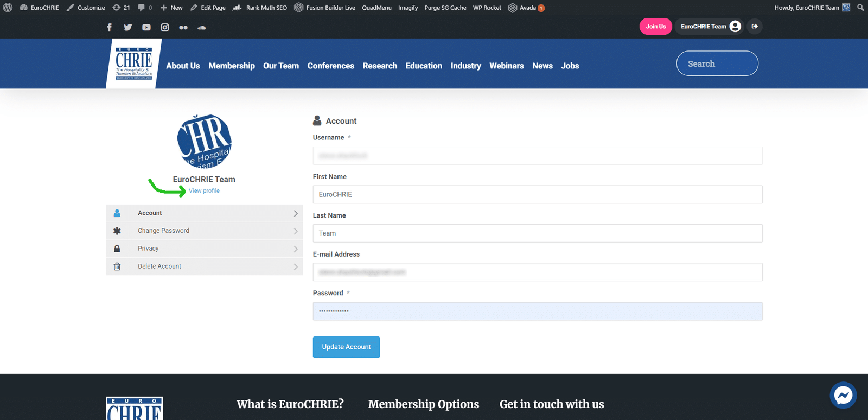Click the circular profile avatar
The width and height of the screenshot is (868, 420).
pos(205,141)
